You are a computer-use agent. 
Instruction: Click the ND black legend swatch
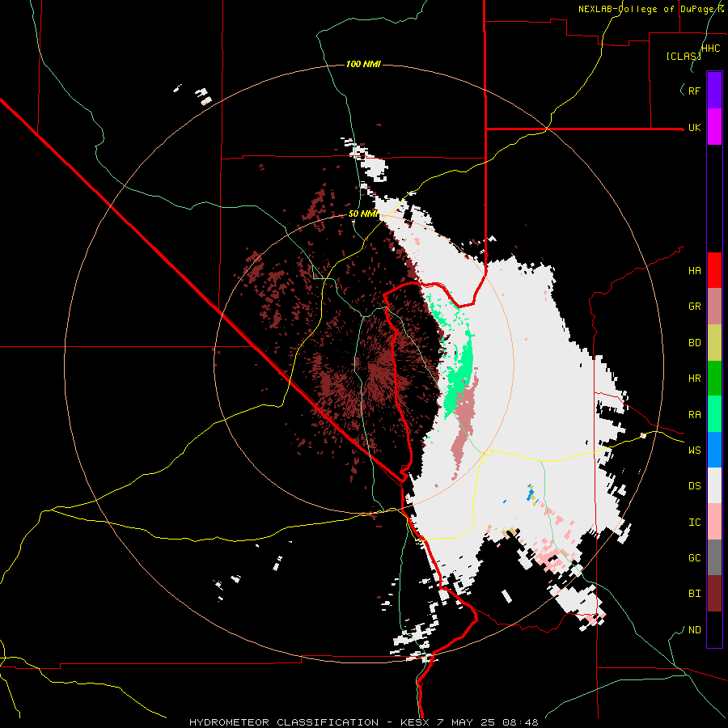[714, 629]
